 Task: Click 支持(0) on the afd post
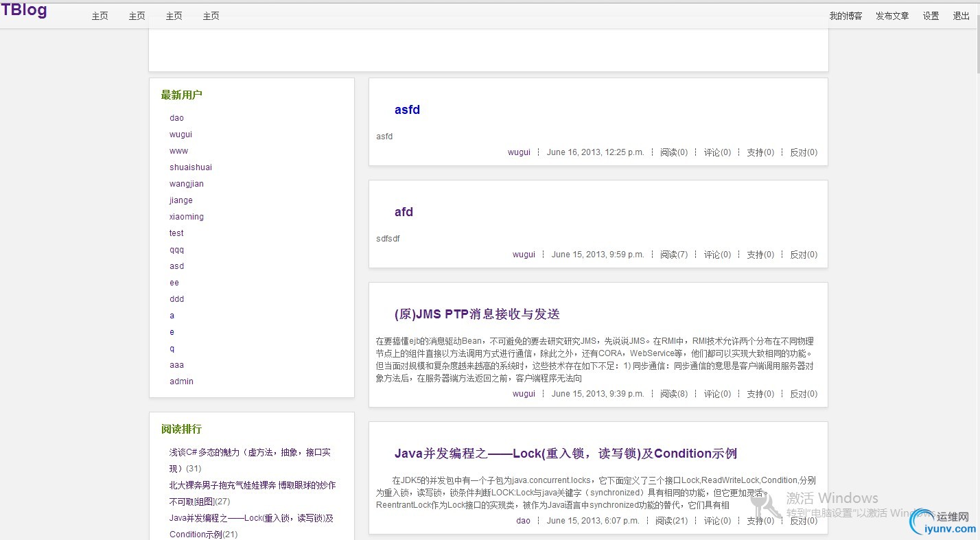click(x=760, y=255)
